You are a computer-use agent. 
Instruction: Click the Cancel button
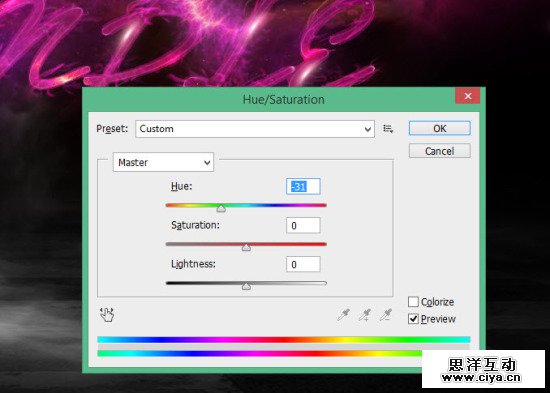(x=440, y=151)
